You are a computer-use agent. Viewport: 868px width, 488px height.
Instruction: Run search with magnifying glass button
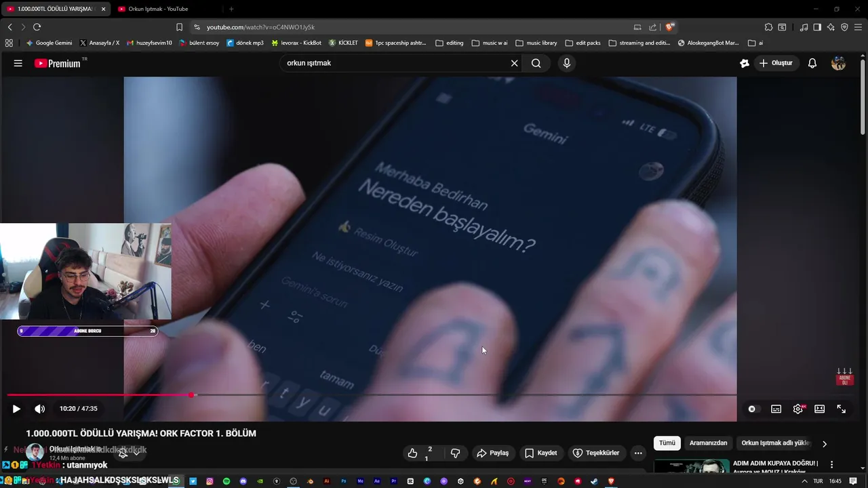(x=536, y=63)
